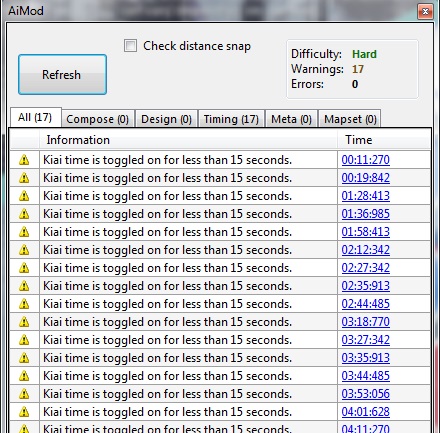Select the warning icon beside the 02:12:342 row
The height and width of the screenshot is (433, 440).
coord(24,250)
